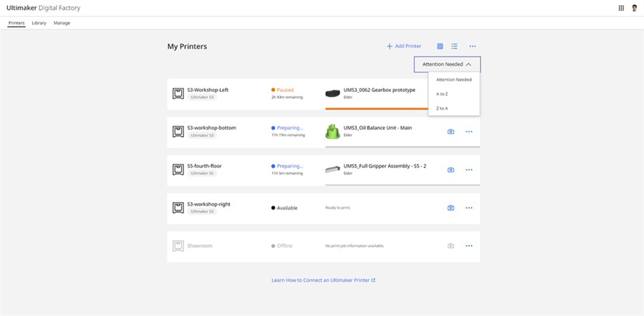Open more options for S3-workshop-bottom
The image size is (644, 316).
pyautogui.click(x=469, y=132)
